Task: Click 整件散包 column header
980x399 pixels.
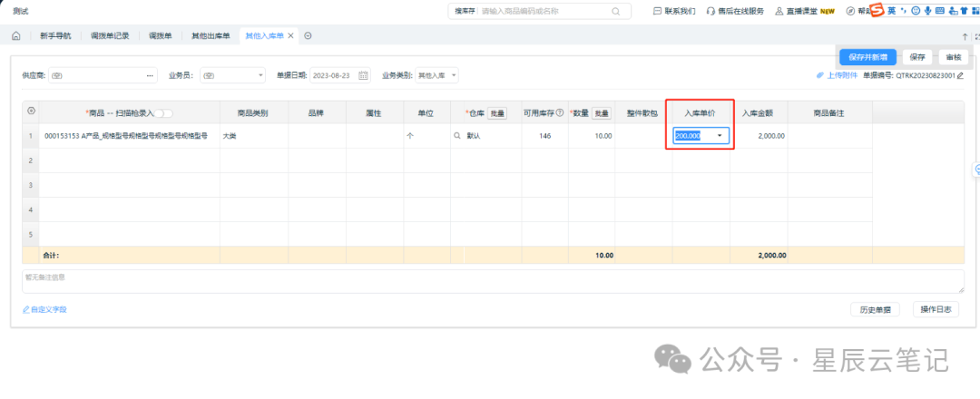Action: coord(643,113)
